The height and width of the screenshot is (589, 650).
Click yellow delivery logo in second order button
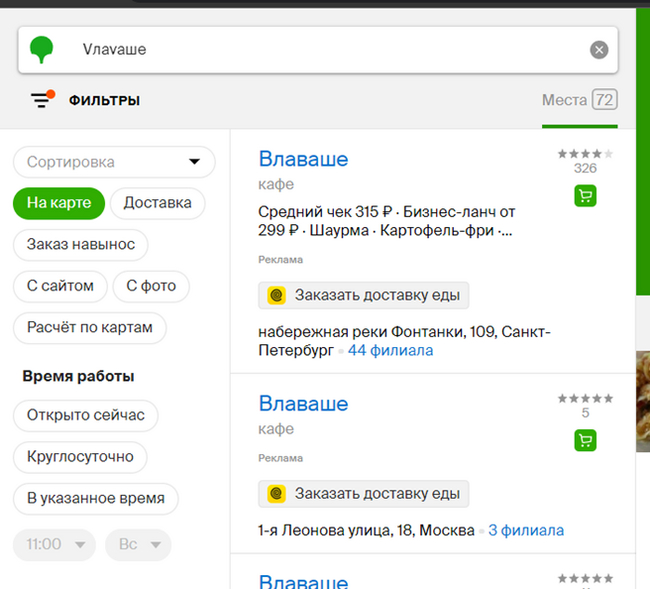[x=276, y=494]
